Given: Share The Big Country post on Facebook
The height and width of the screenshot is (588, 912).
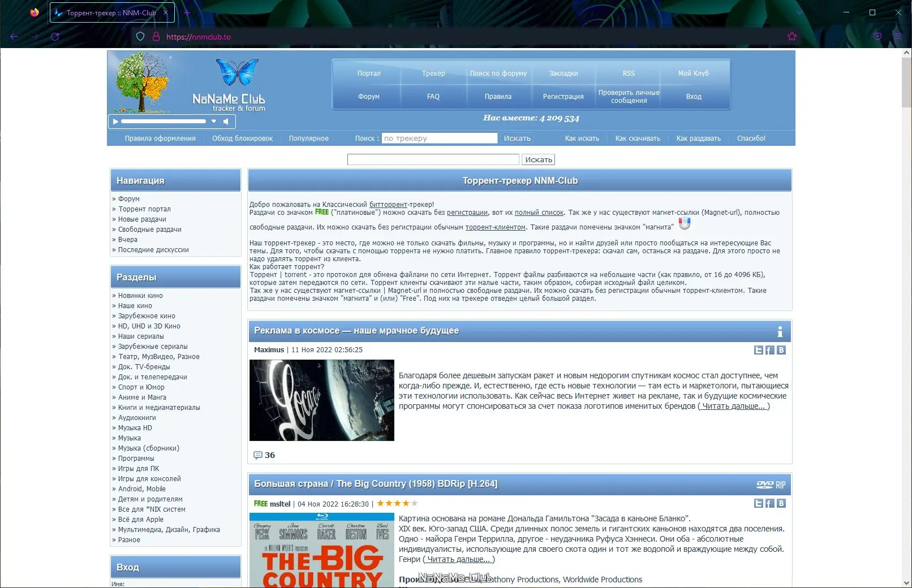Looking at the screenshot, I should tap(770, 503).
